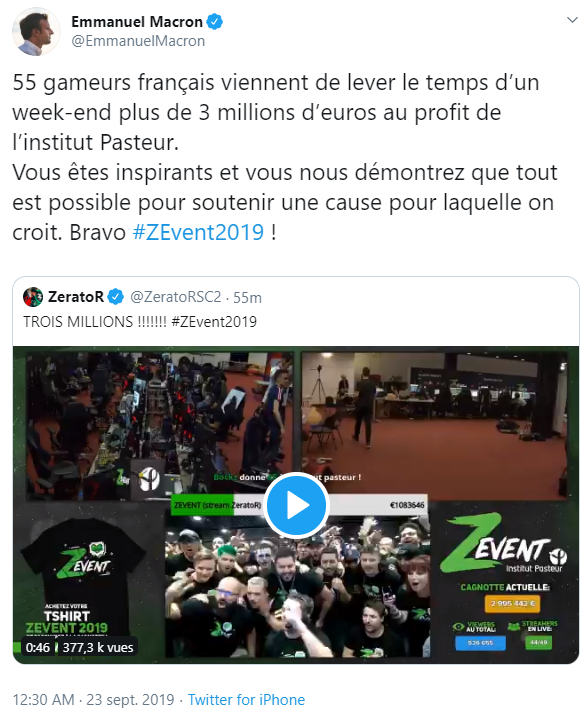Open the @ZeratoRSC2 handle

[176, 297]
